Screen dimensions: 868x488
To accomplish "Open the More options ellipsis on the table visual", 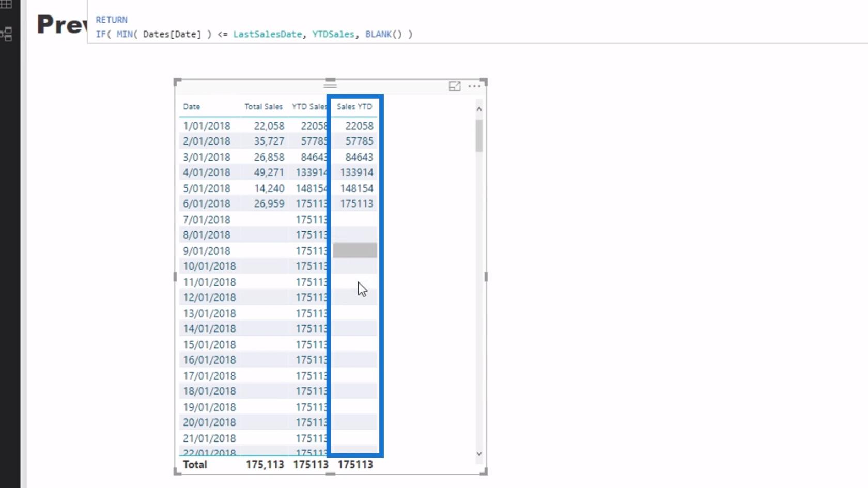I will click(474, 86).
